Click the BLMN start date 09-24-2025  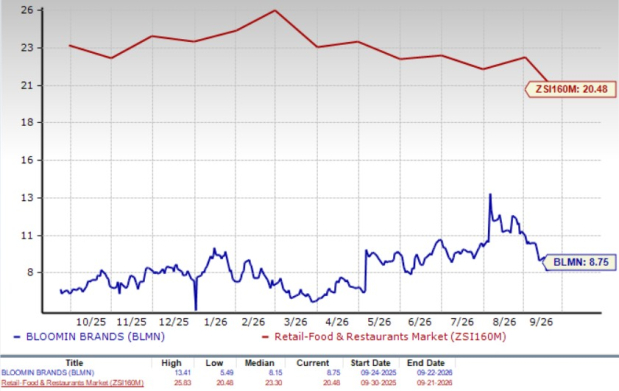point(378,372)
